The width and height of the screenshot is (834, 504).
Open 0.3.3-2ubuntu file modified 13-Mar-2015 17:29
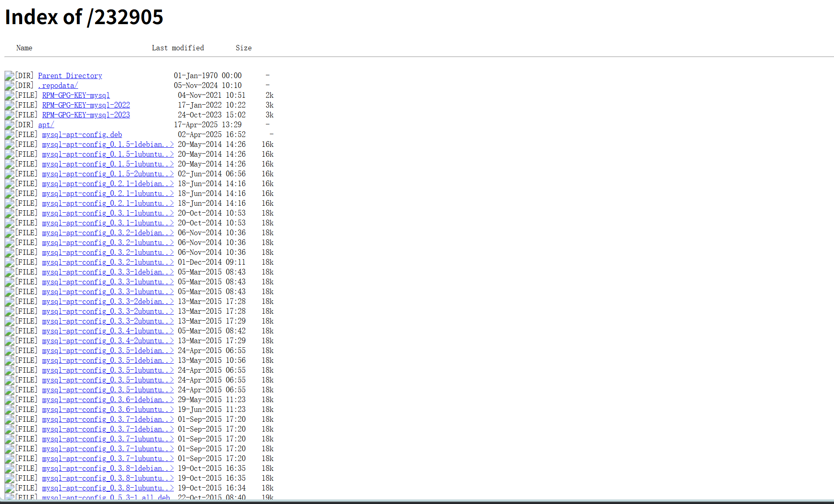coord(108,321)
